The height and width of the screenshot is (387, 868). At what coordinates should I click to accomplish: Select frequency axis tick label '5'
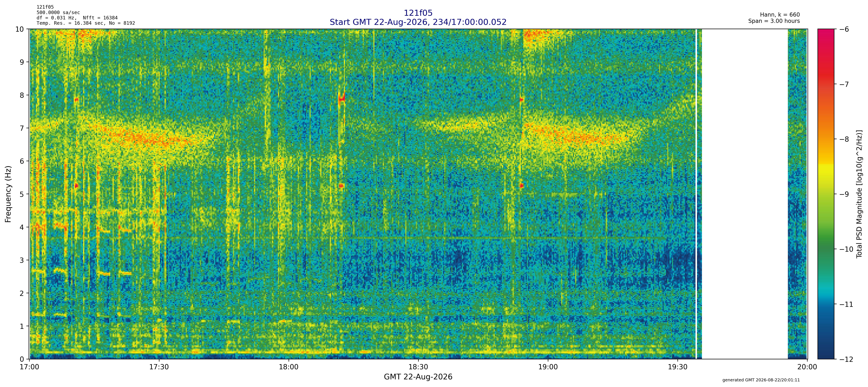[22, 194]
